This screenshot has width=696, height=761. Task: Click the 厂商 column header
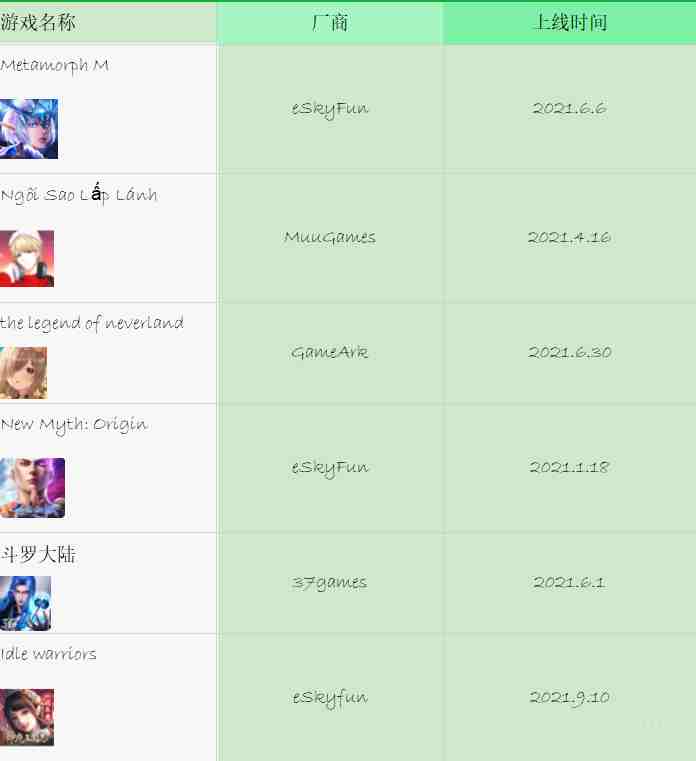330,23
